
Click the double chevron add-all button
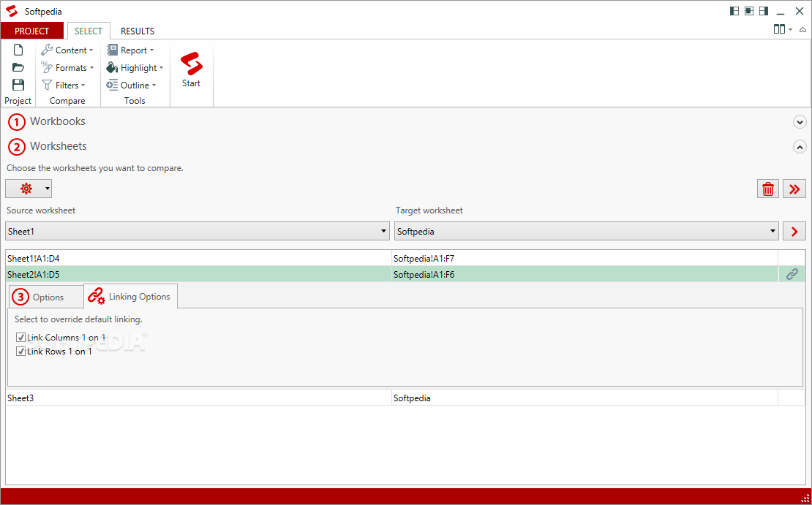[x=794, y=189]
